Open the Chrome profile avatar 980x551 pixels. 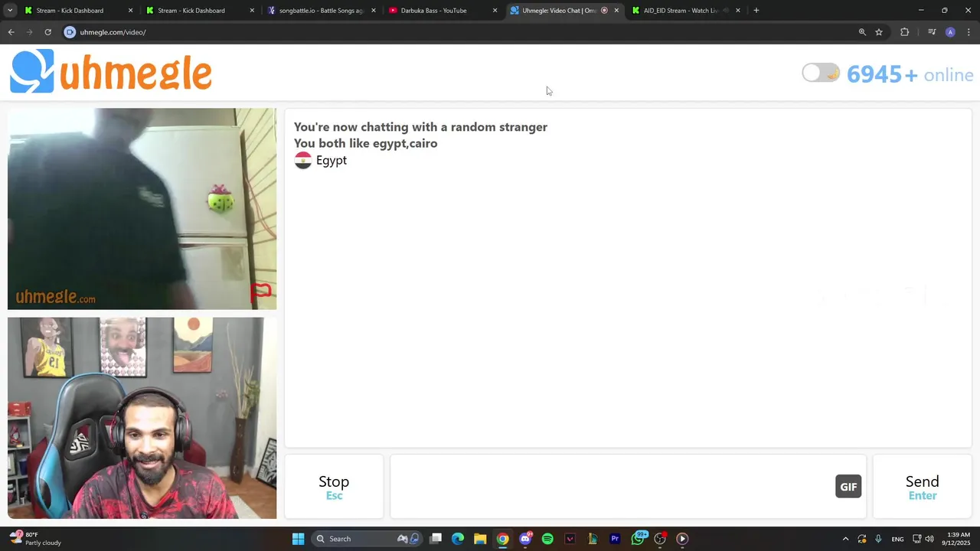(950, 32)
